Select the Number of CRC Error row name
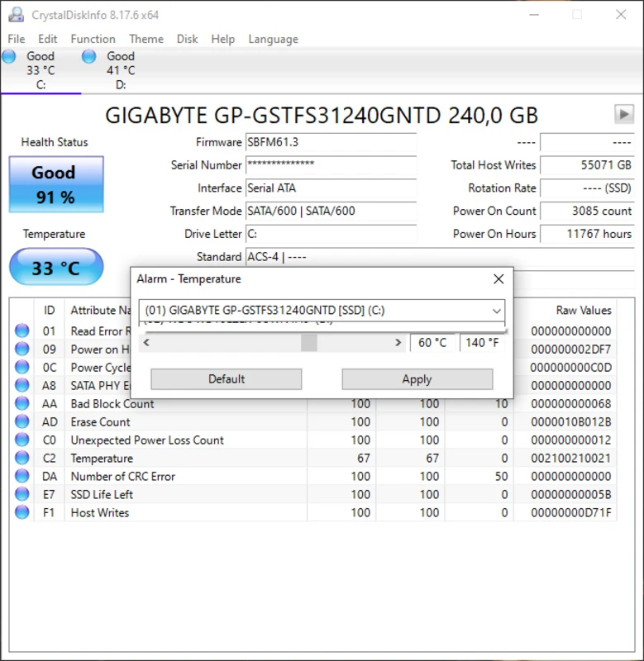 pos(122,477)
